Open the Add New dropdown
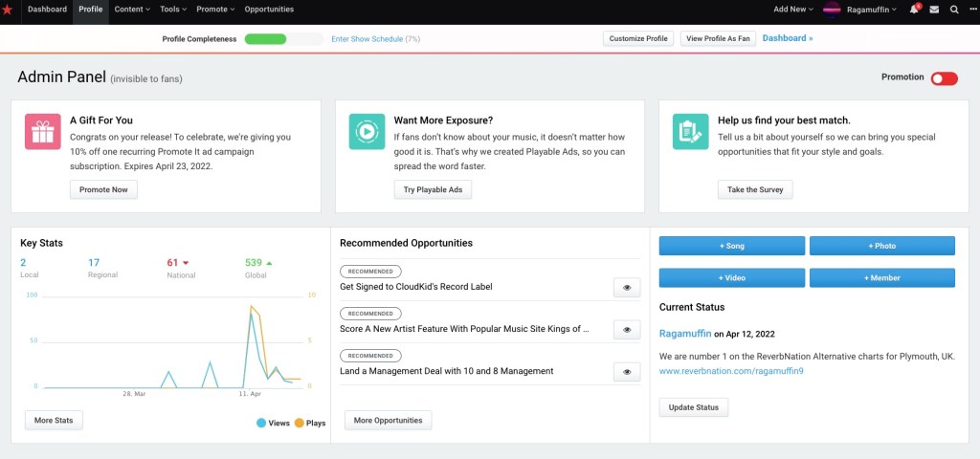980x459 pixels. [x=793, y=10]
